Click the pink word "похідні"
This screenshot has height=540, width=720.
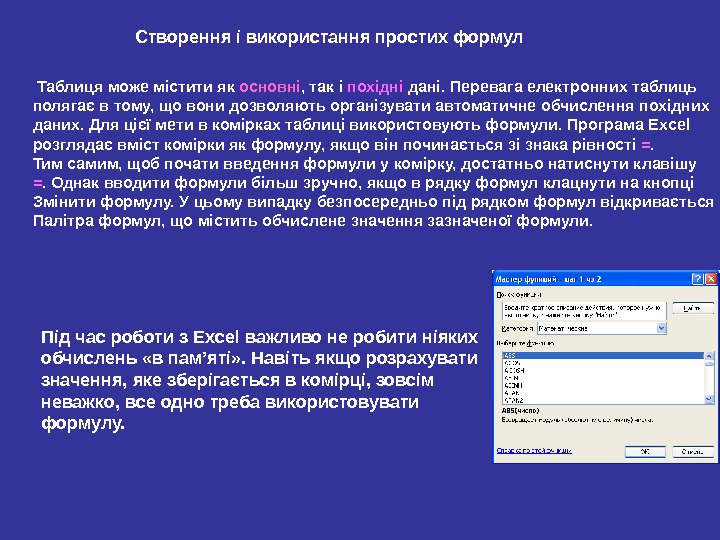click(375, 86)
